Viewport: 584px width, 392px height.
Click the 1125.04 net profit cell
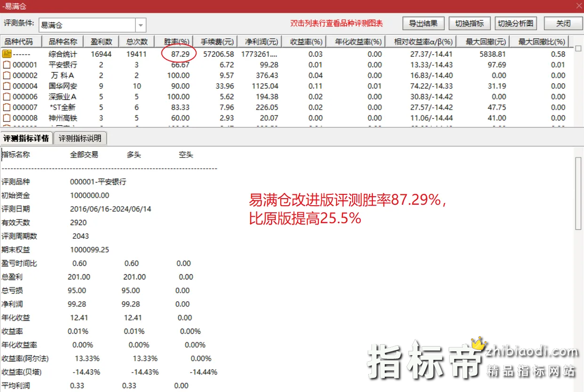[x=264, y=86]
